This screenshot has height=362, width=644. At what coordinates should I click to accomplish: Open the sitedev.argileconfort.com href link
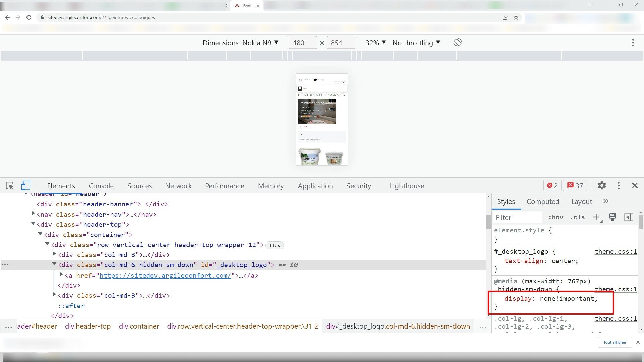pyautogui.click(x=165, y=275)
